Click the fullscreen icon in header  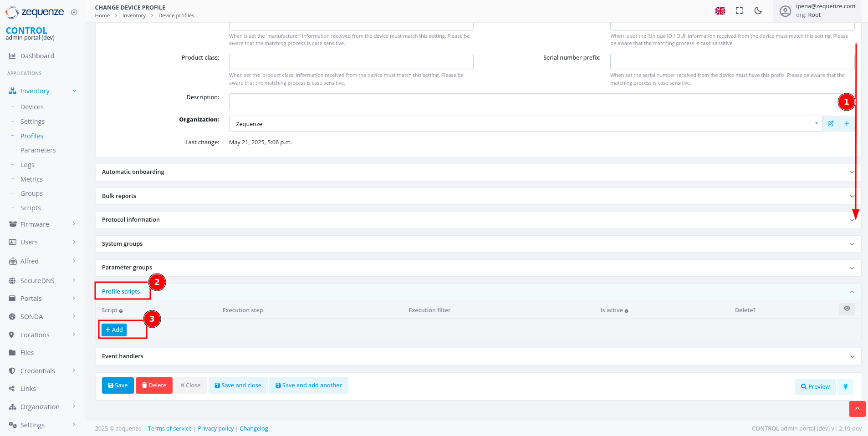[739, 11]
